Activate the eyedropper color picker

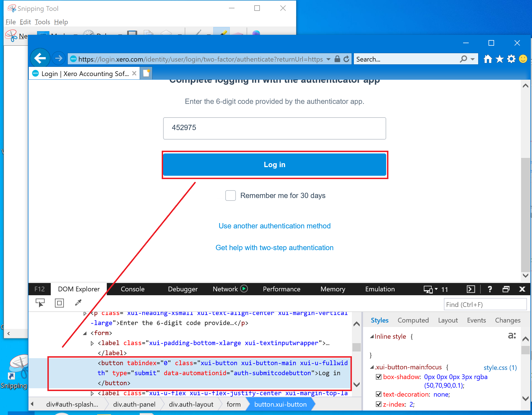click(78, 302)
